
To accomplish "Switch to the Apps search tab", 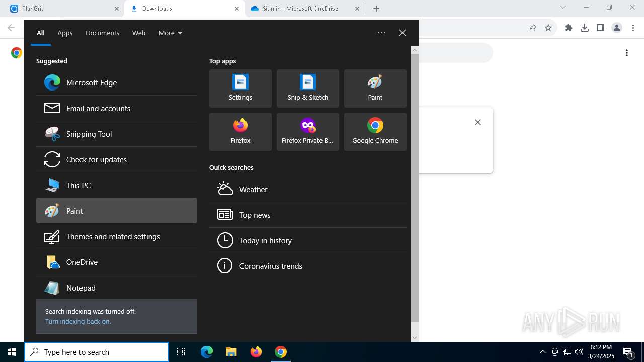I will coord(65,33).
